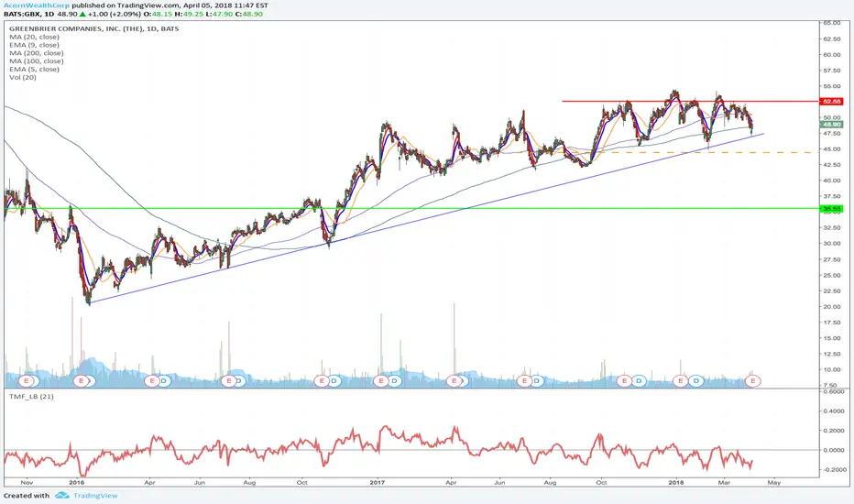Select the purple ascending trendline
Image resolution: width=854 pixels, height=504 pixels.
point(426,218)
